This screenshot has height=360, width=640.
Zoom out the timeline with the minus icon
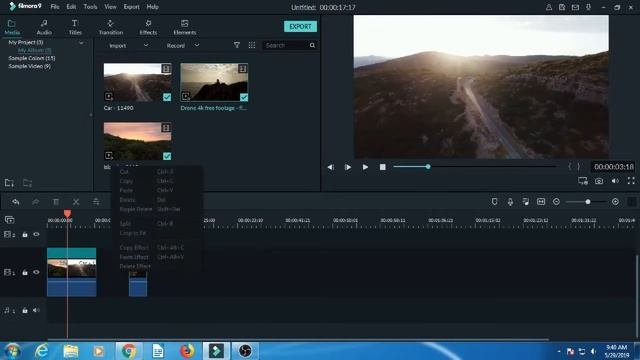[x=556, y=202]
